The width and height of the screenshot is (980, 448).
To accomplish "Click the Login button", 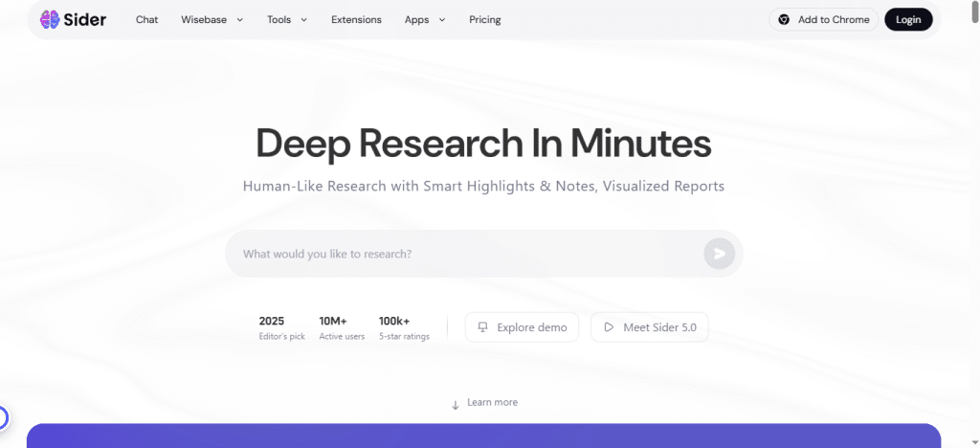I will pyautogui.click(x=907, y=19).
